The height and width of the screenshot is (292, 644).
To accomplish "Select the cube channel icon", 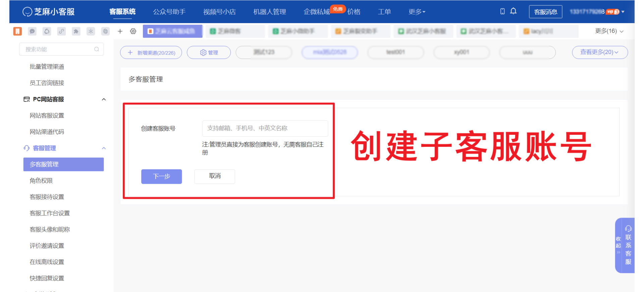I will [105, 31].
